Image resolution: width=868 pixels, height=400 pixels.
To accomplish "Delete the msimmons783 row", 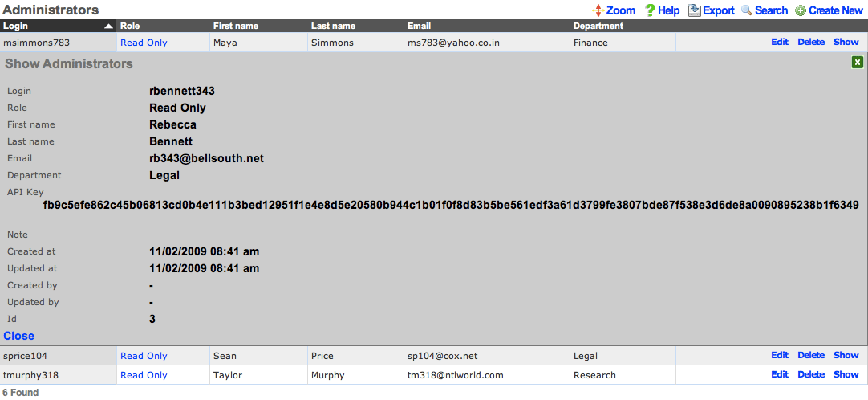I will pos(810,42).
